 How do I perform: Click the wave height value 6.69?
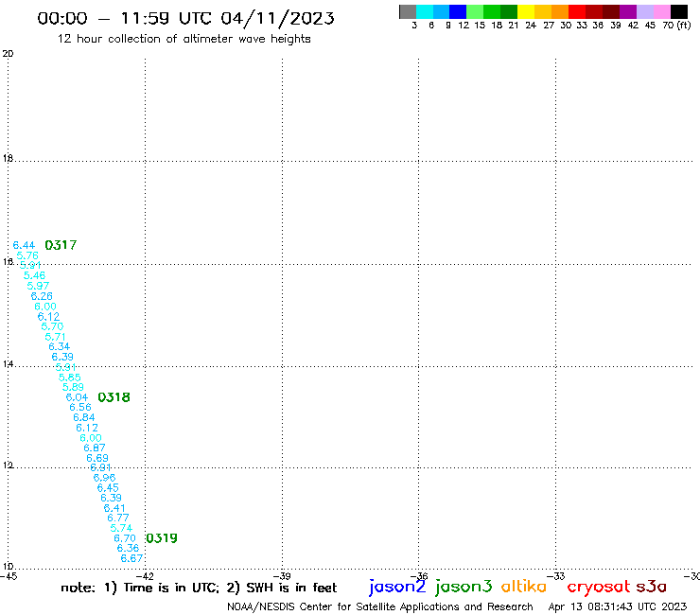click(x=97, y=458)
